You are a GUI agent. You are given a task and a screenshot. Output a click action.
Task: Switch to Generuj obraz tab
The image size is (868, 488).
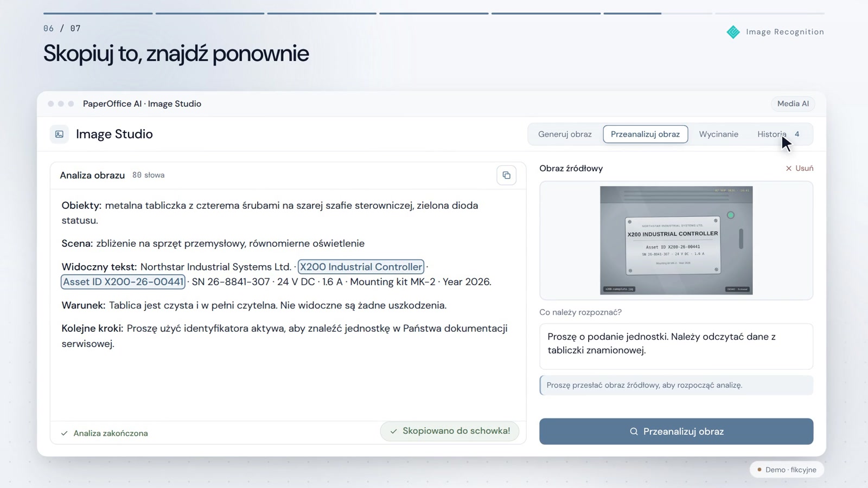point(565,134)
